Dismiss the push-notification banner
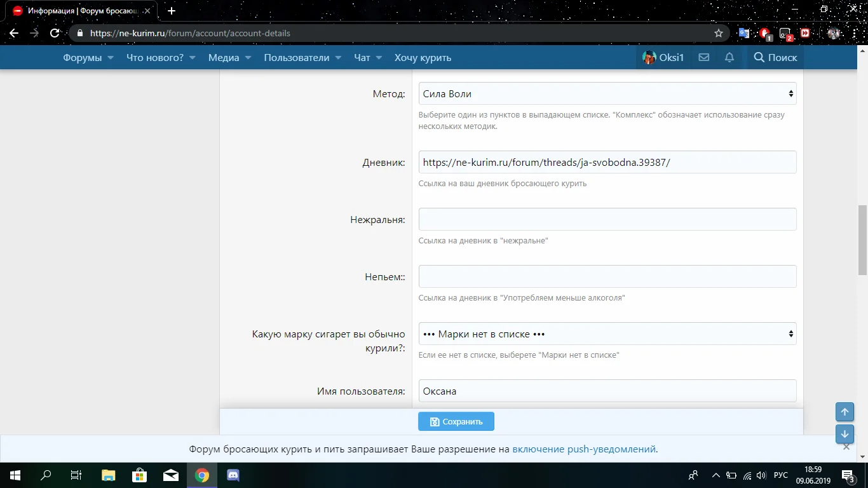Viewport: 868px width, 488px height. tap(846, 447)
